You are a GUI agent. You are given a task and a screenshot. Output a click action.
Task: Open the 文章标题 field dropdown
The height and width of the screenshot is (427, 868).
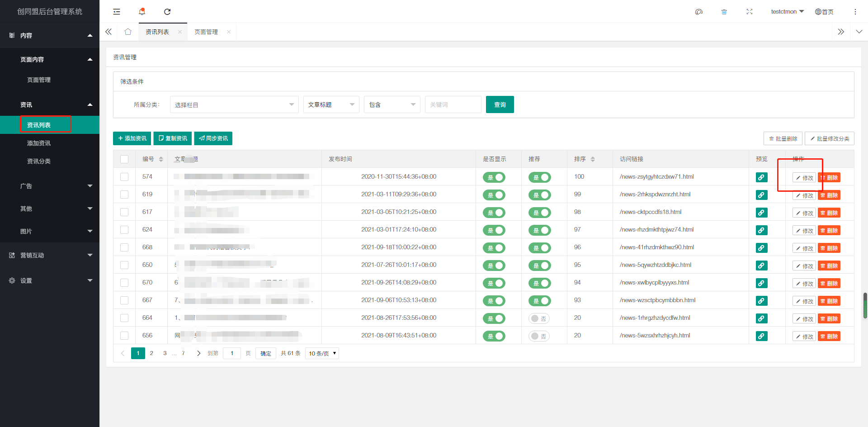[331, 104]
